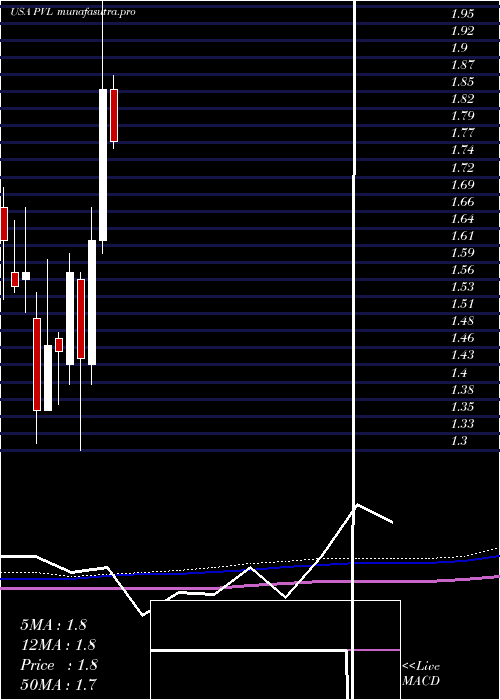Click the 1.9 price axis label
500x700 pixels.
459,48
